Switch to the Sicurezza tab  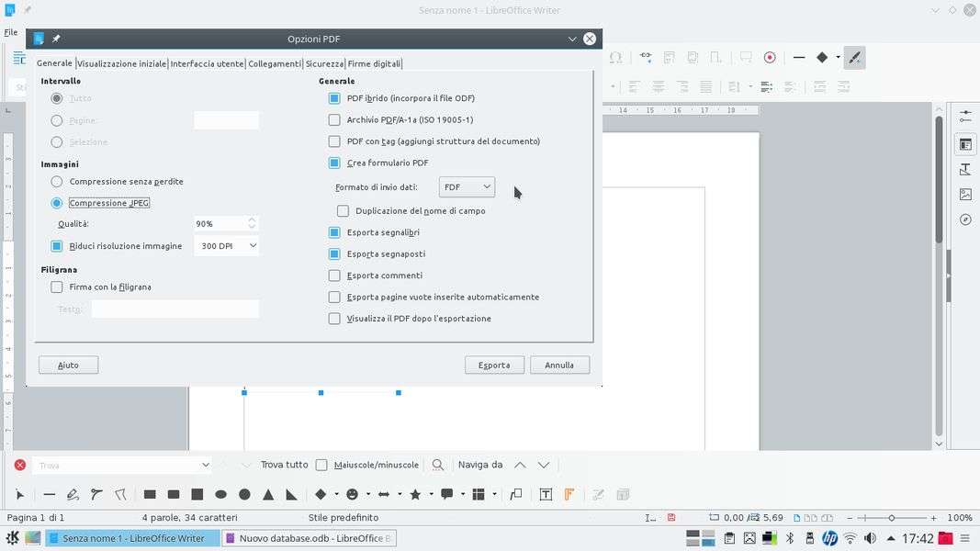pos(324,63)
